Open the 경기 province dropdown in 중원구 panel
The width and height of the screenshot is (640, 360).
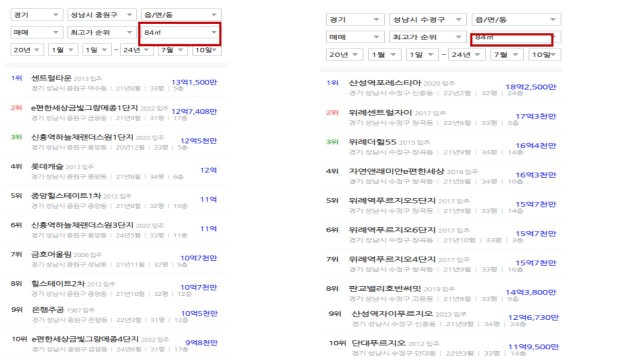(37, 15)
